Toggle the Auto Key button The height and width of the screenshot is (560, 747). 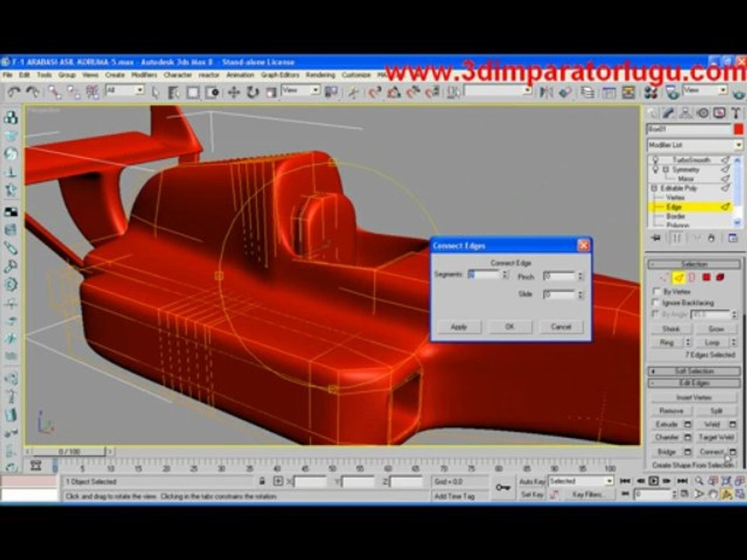pyautogui.click(x=531, y=481)
